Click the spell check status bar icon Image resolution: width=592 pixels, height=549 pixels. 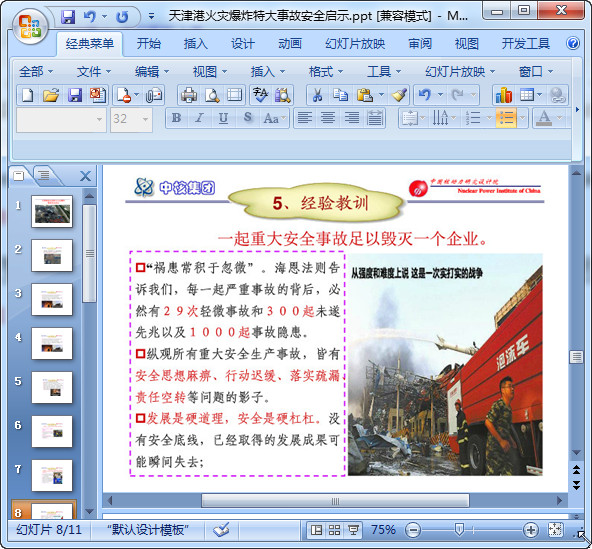coord(221,530)
